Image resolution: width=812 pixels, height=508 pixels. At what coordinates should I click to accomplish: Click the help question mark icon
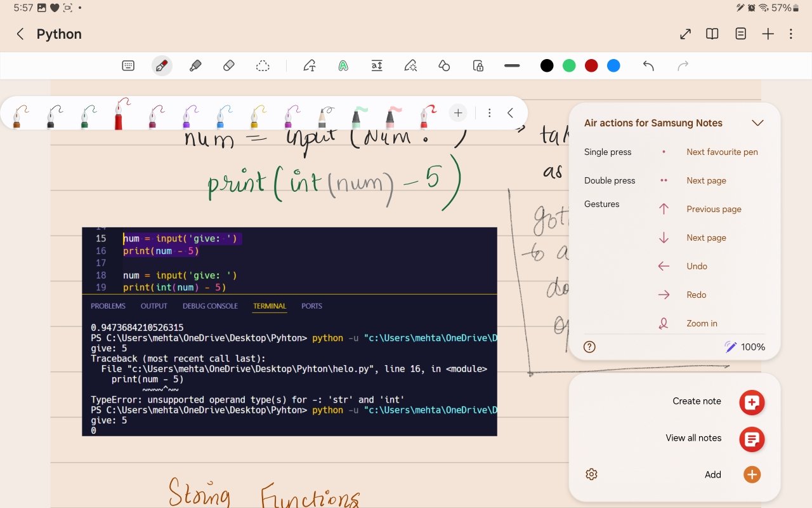pyautogui.click(x=589, y=347)
